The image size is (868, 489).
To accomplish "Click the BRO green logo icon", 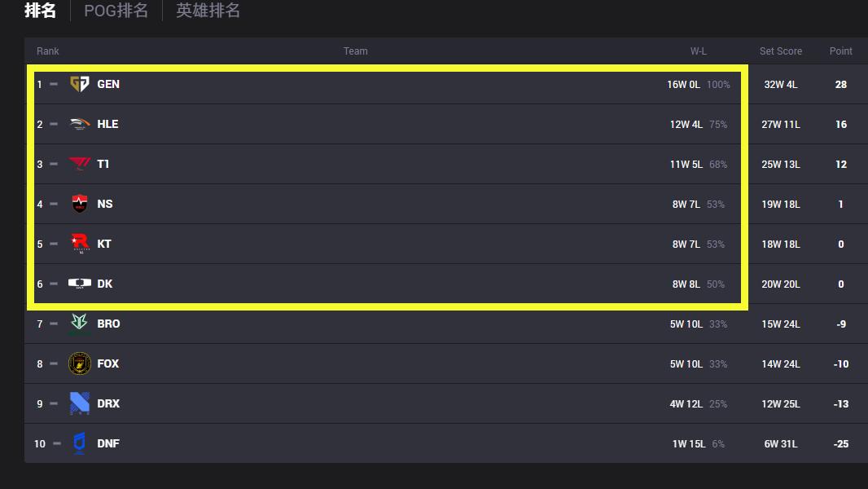I will [x=80, y=324].
